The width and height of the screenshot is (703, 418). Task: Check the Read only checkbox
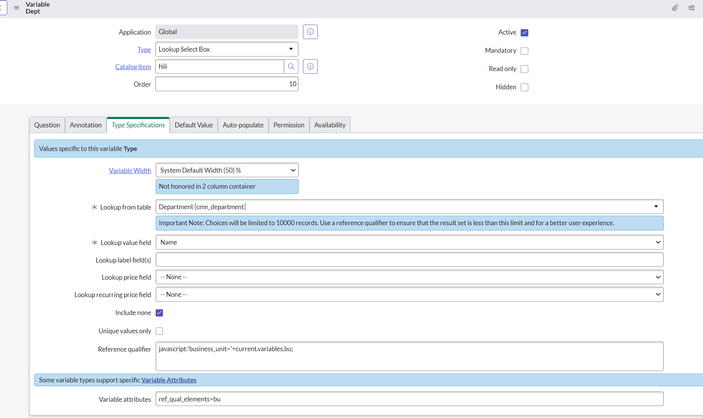point(524,69)
